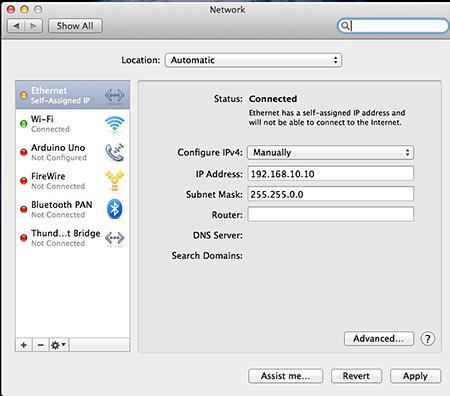The image size is (450, 396).
Task: Click the red status dot beside Bluetooth PAN
Action: point(24,209)
